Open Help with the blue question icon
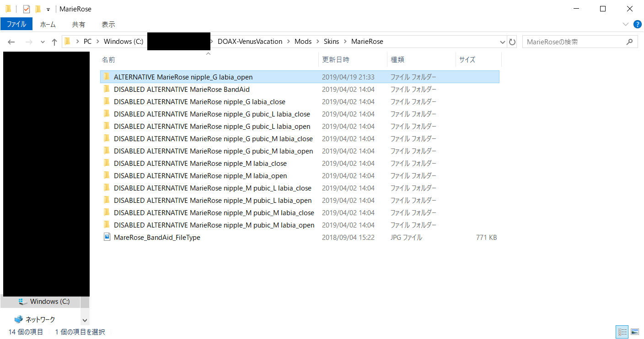The image size is (644, 339). [x=638, y=24]
